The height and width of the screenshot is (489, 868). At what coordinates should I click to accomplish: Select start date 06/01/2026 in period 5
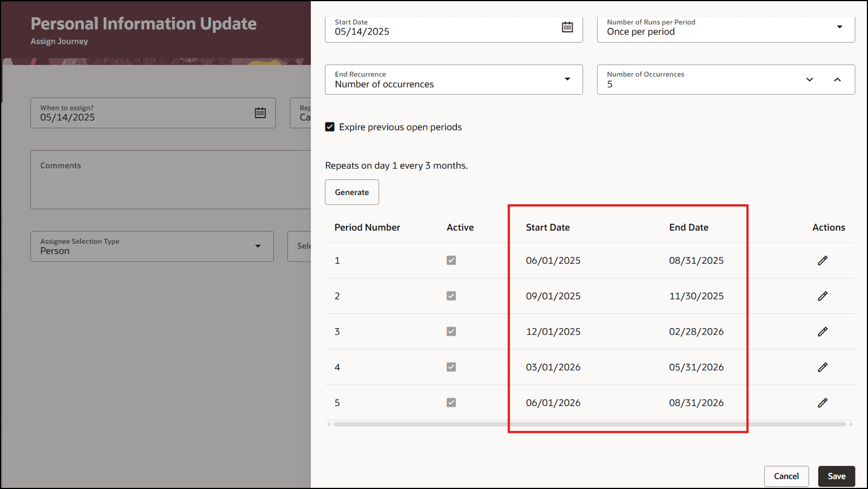click(x=553, y=403)
